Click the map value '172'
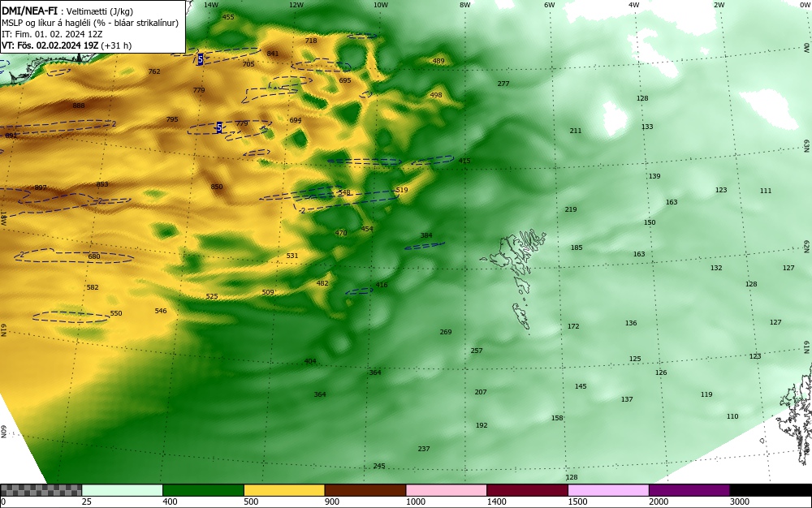The image size is (812, 508). (573, 326)
